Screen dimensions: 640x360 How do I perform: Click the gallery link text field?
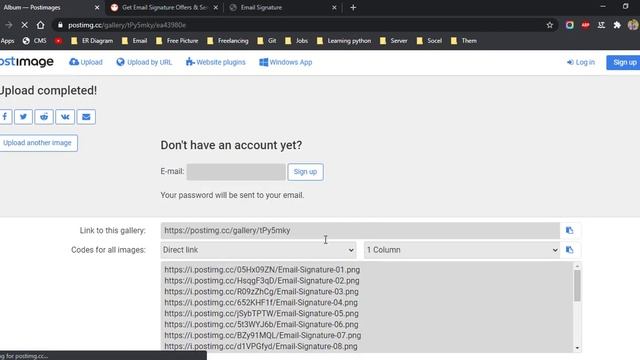point(360,231)
